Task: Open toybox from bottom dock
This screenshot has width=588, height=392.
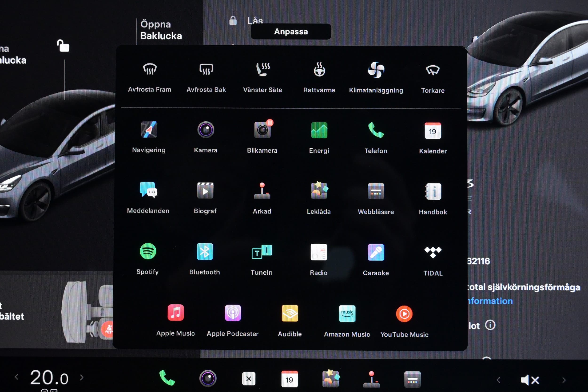Action: [330, 379]
